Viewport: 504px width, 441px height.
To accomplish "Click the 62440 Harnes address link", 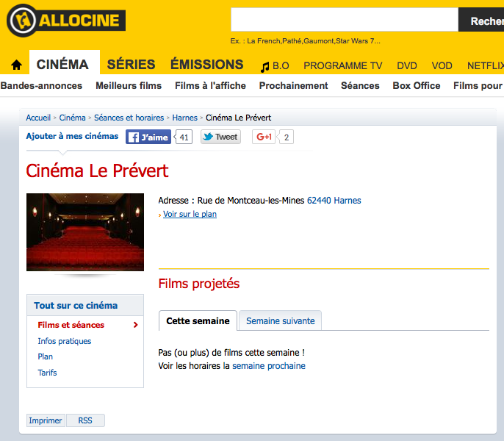I will point(334,201).
